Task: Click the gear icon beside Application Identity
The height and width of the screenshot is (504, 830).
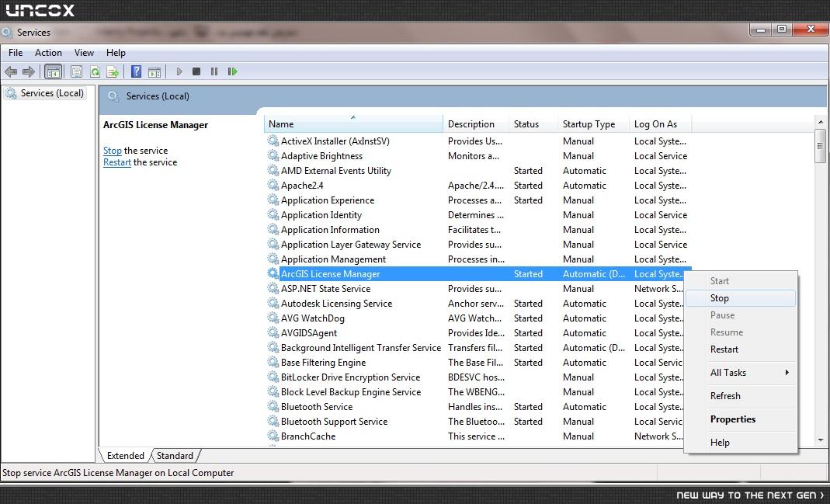Action: click(x=273, y=215)
